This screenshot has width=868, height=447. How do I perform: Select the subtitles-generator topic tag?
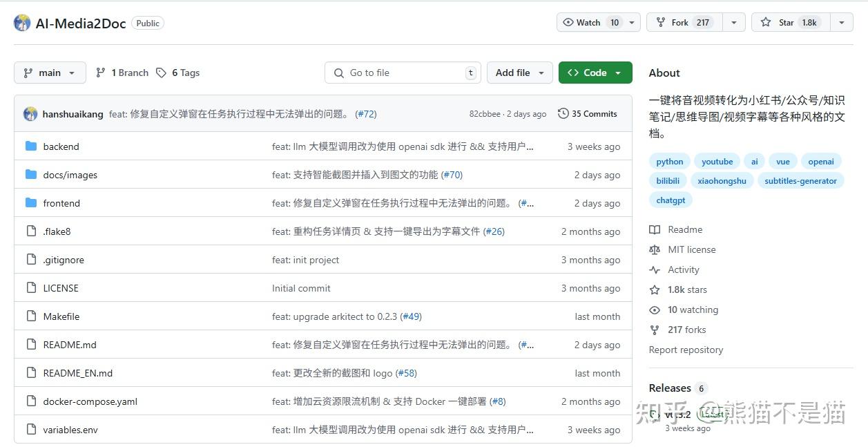coord(800,180)
